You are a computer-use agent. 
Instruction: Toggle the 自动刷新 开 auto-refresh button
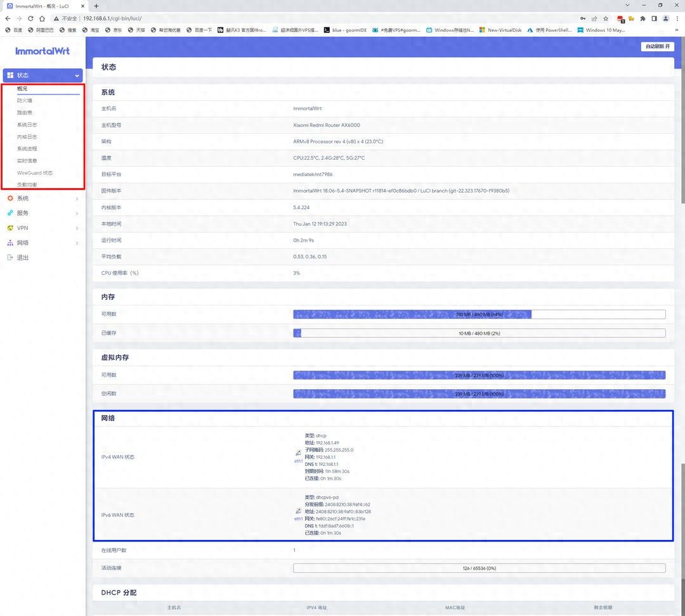[x=657, y=47]
